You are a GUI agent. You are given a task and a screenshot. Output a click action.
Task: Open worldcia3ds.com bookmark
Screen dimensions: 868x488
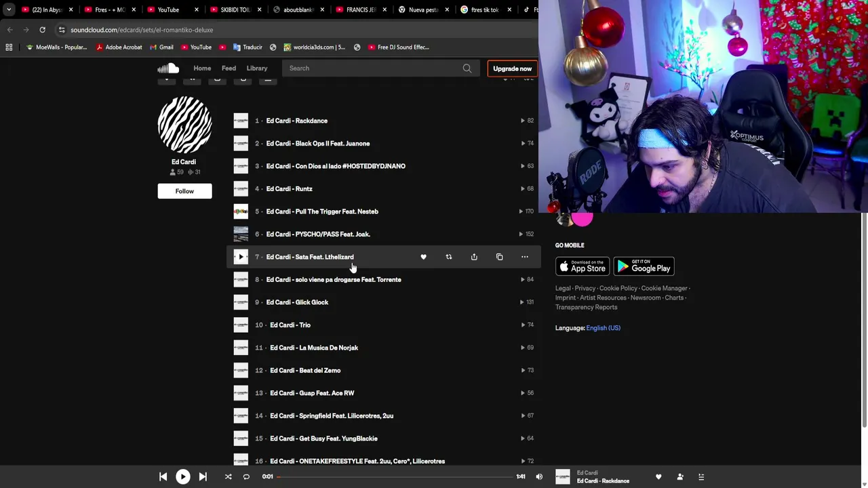(x=315, y=47)
